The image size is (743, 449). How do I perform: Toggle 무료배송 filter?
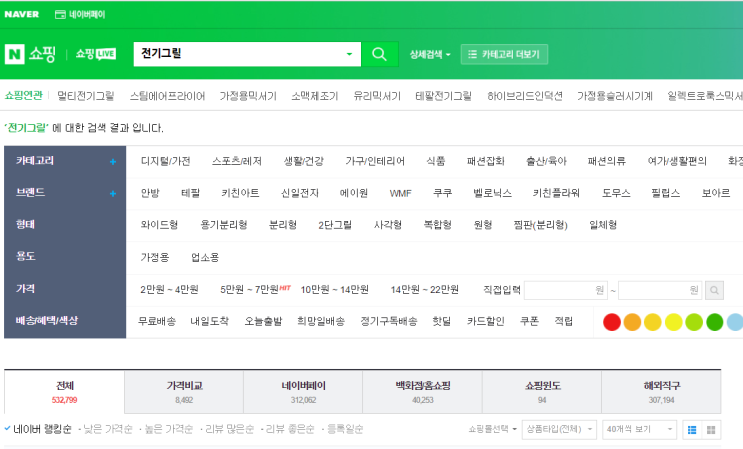[x=157, y=322]
